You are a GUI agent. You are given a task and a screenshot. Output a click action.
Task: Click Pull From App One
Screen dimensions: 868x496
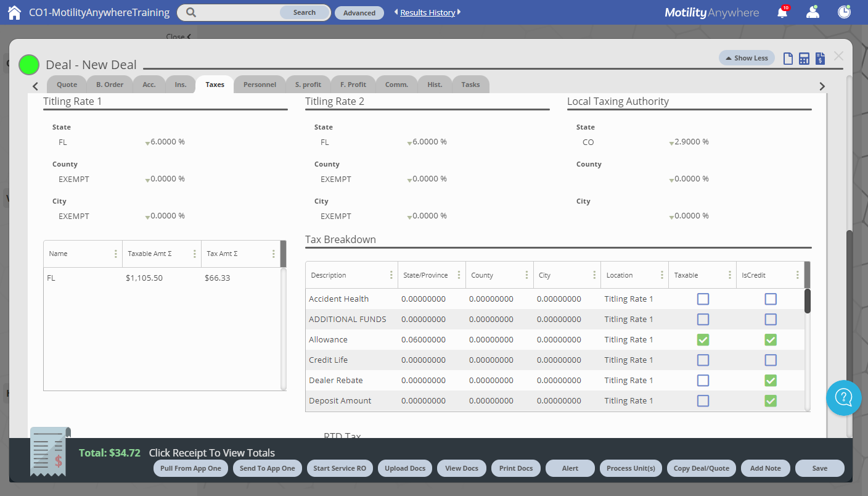[x=190, y=468]
